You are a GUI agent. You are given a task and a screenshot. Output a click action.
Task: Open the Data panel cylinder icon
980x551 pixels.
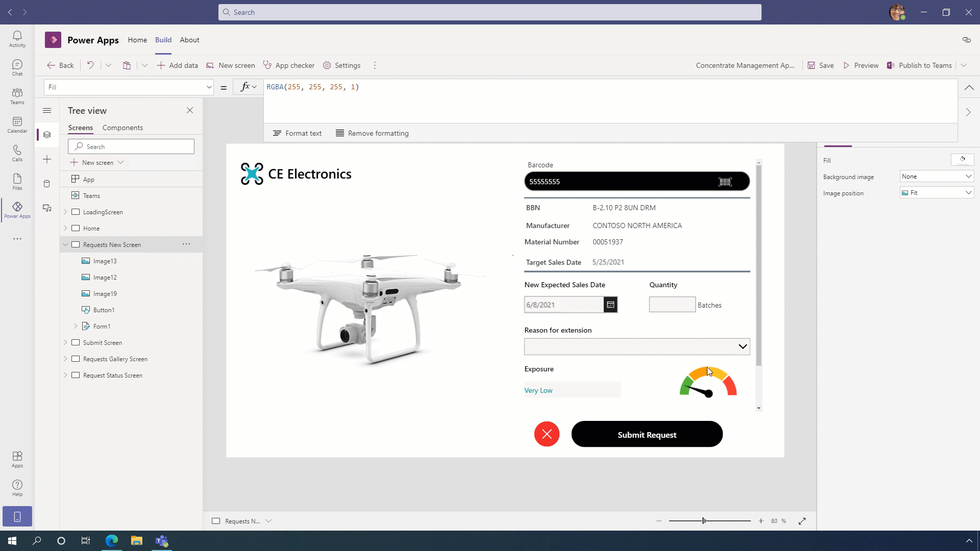[x=47, y=184]
